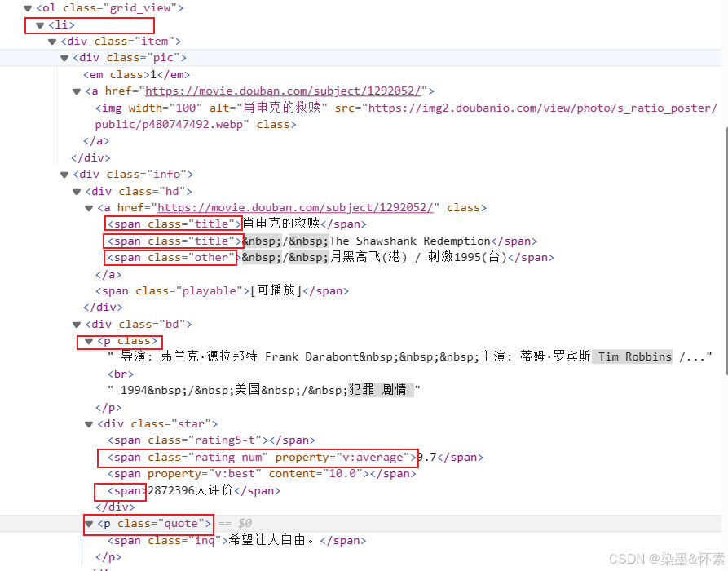728x571 pixels.
Task: Select the 1994 / 美国 text line
Action: tap(263, 390)
